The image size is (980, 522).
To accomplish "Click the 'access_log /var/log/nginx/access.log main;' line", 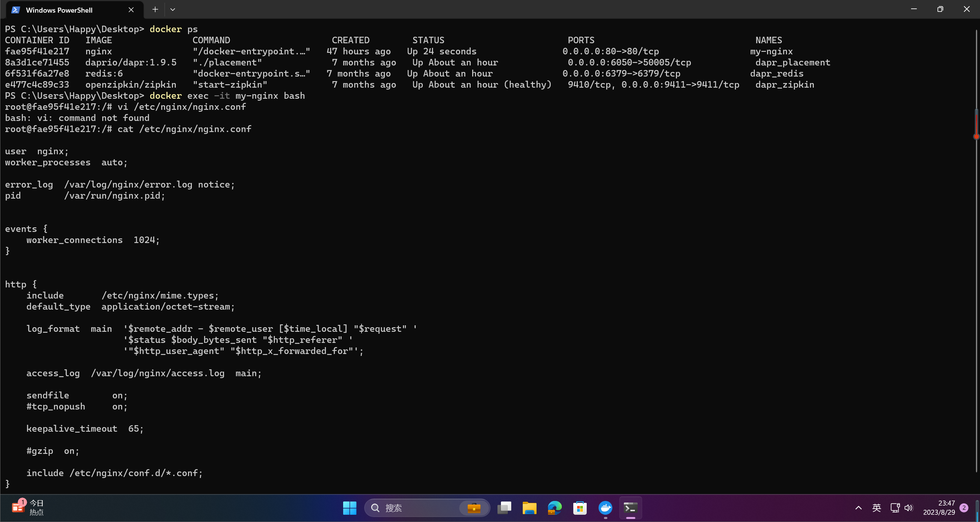I will coord(144,373).
